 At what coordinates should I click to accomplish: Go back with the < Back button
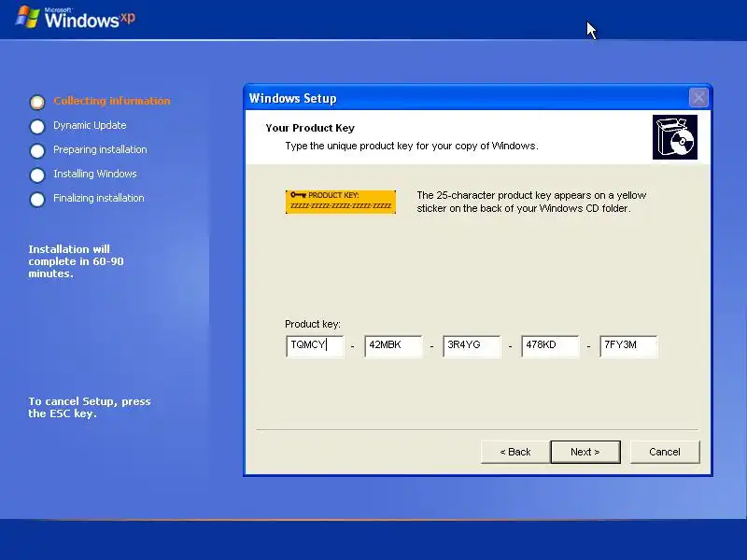coord(515,452)
